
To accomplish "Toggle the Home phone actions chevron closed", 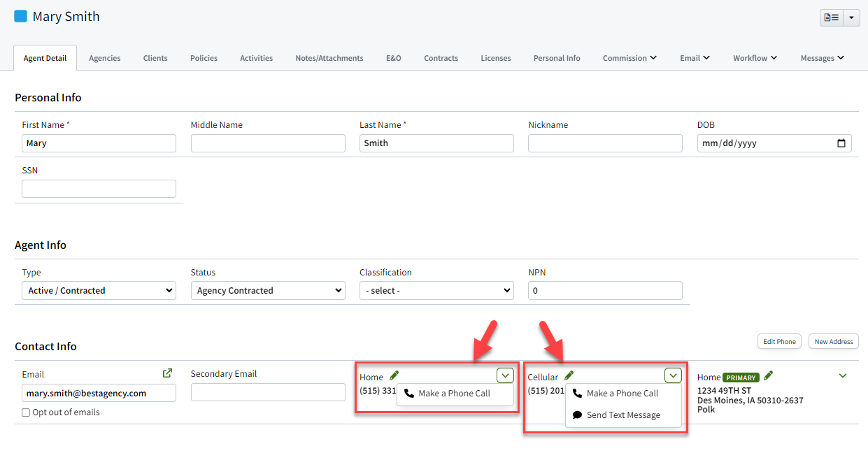I will pos(505,375).
